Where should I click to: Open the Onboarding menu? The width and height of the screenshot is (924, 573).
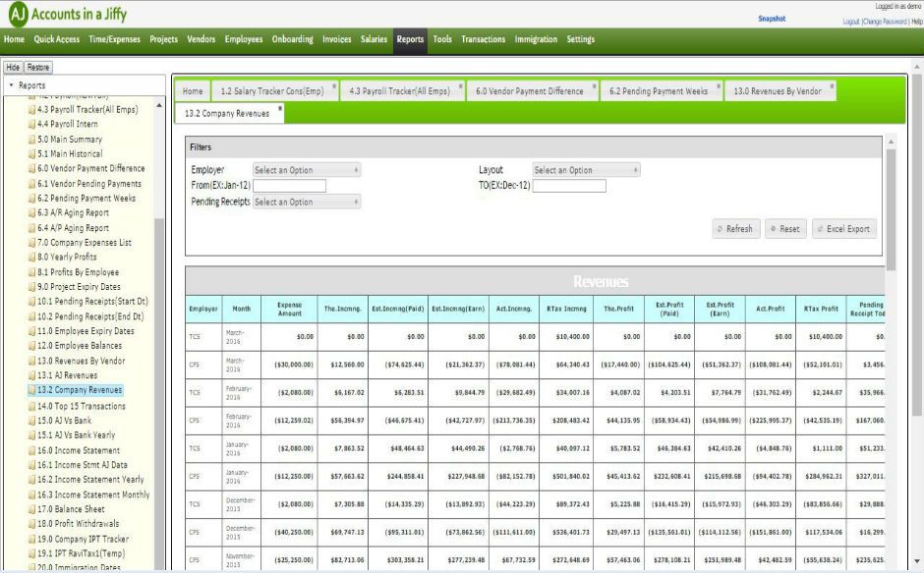292,39
